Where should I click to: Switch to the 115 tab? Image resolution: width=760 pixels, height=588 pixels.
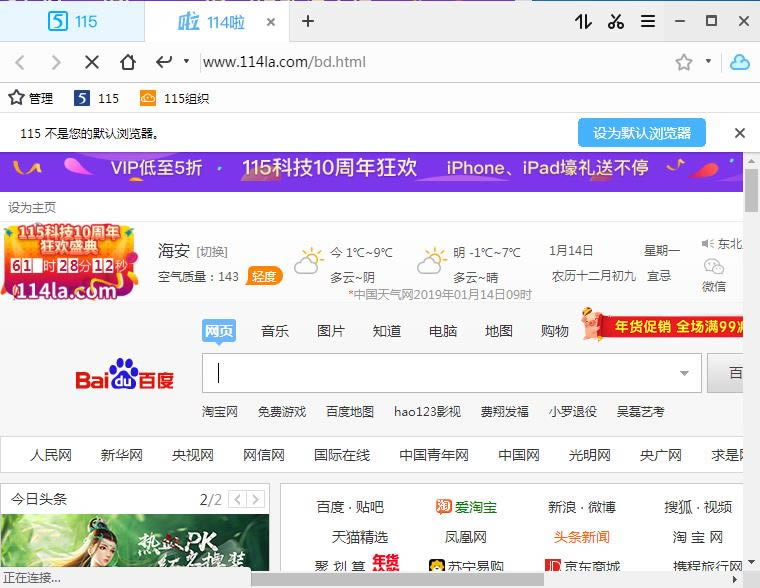pos(72,21)
